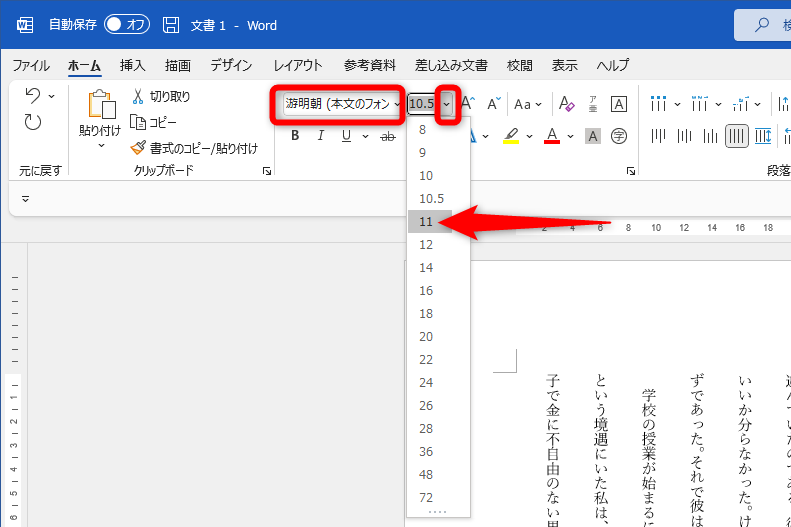Click the red font color A icon

(552, 136)
